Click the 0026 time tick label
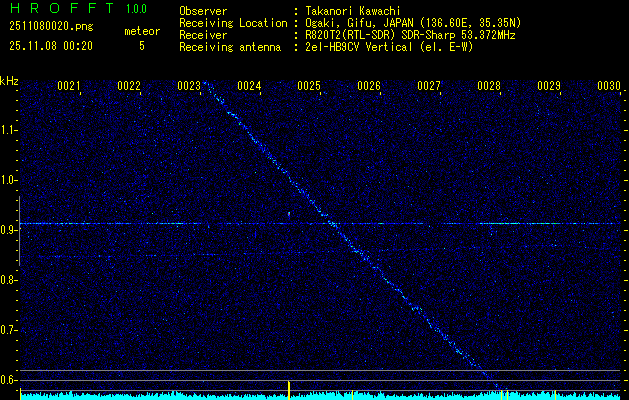The image size is (629, 400). tap(369, 87)
